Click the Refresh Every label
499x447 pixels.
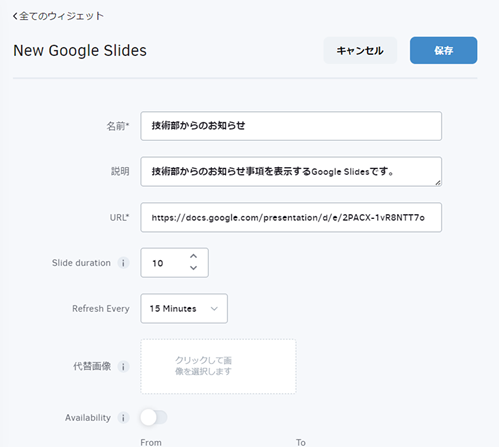101,309
